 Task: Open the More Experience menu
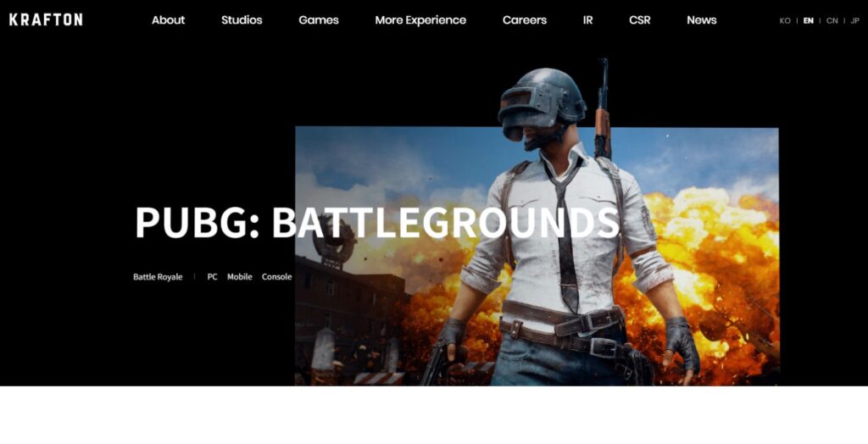420,20
